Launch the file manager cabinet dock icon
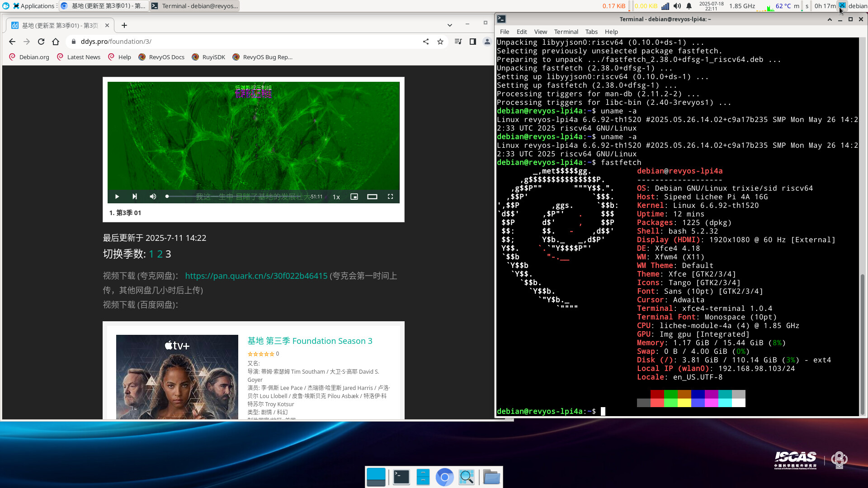 click(x=423, y=477)
